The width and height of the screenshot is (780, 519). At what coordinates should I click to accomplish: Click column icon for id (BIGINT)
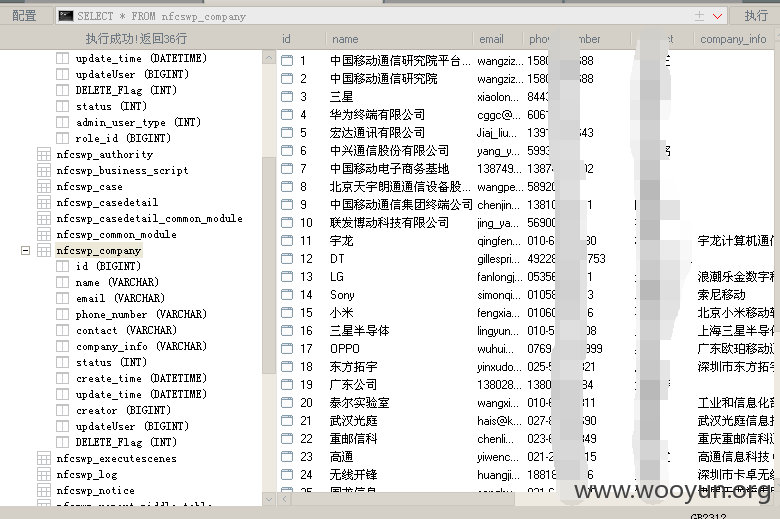[63, 266]
